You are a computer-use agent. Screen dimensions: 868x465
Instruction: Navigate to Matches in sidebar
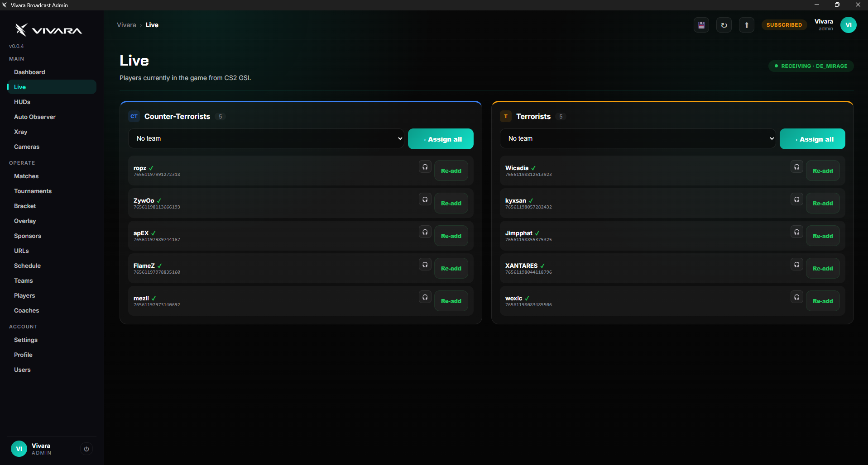52,176
